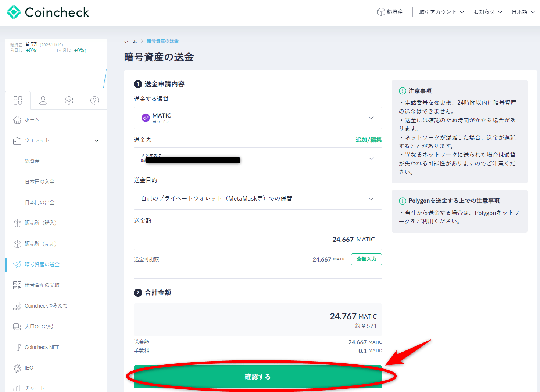Screen dimensions: 540x392
Task: Open the account profile person icon
Action: (43, 100)
